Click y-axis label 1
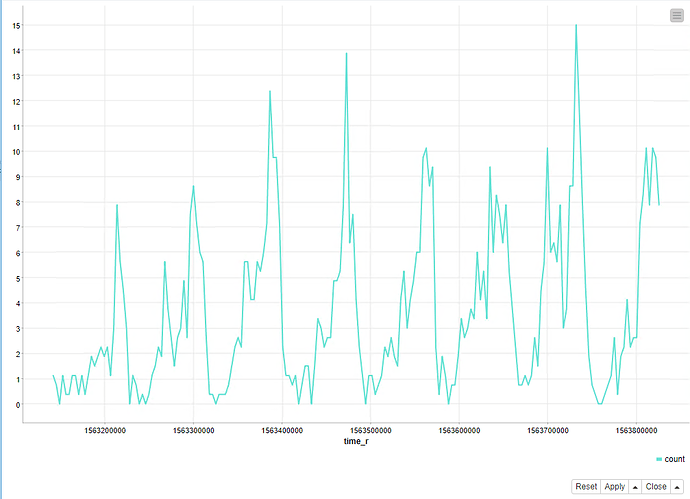Screen dimensions: 690x499 pyautogui.click(x=18, y=379)
